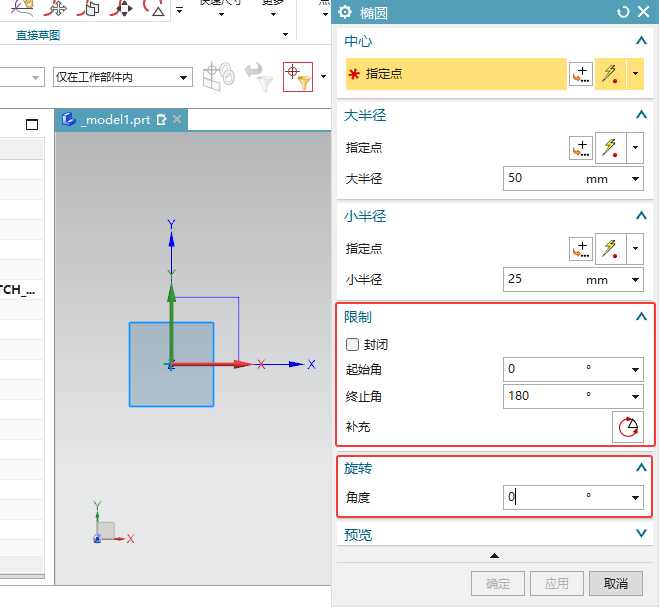Collapse the 限制 section

pyautogui.click(x=641, y=317)
